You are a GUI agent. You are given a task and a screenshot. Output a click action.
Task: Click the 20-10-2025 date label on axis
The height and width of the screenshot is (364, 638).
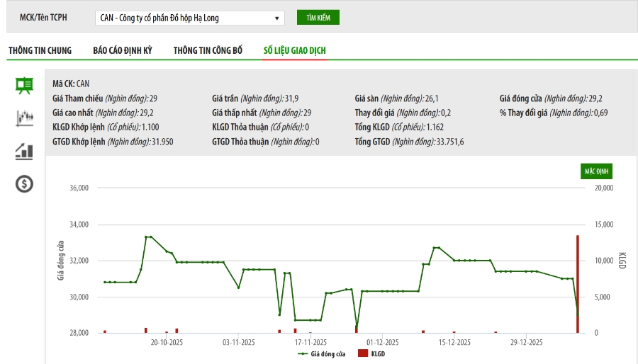(167, 342)
